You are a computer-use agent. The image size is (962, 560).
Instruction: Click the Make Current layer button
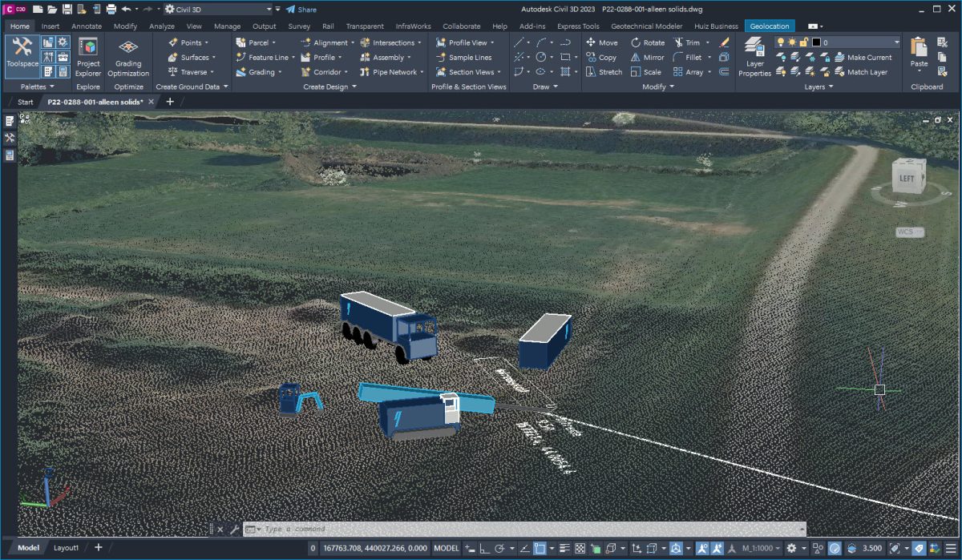click(868, 57)
